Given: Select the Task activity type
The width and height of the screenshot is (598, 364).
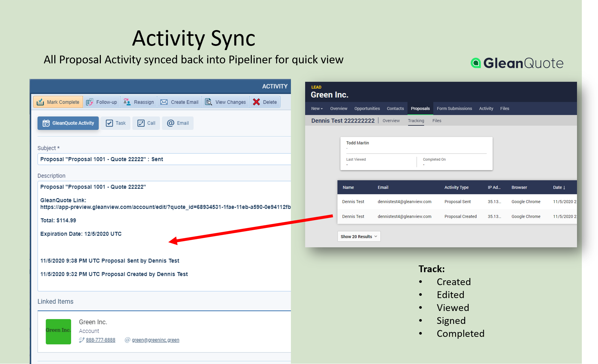Looking at the screenshot, I should 116,123.
